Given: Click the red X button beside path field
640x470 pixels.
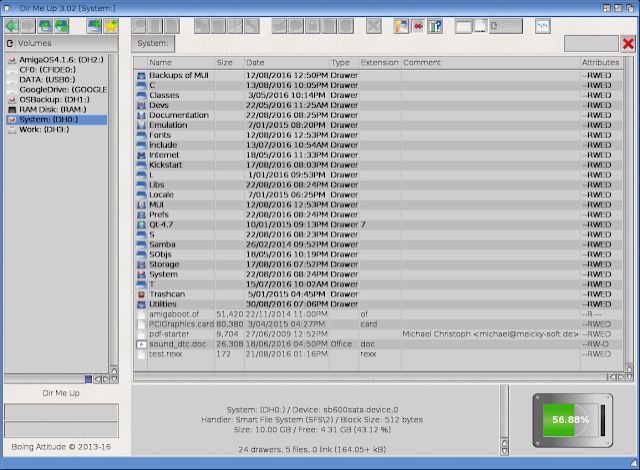Looking at the screenshot, I should point(628,44).
